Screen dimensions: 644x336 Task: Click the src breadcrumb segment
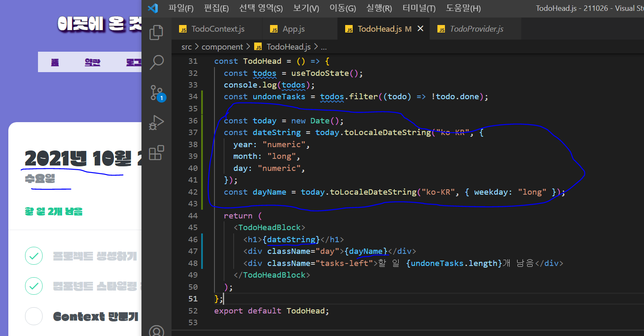click(x=187, y=47)
